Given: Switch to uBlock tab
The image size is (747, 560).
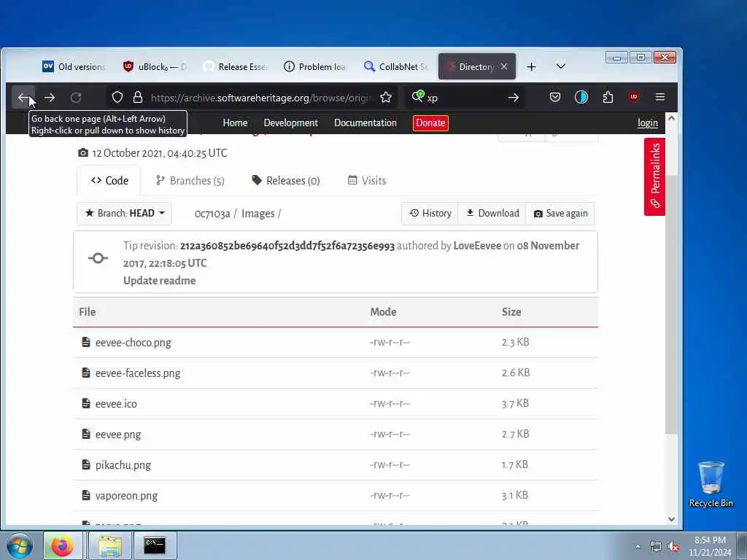Looking at the screenshot, I should [155, 66].
